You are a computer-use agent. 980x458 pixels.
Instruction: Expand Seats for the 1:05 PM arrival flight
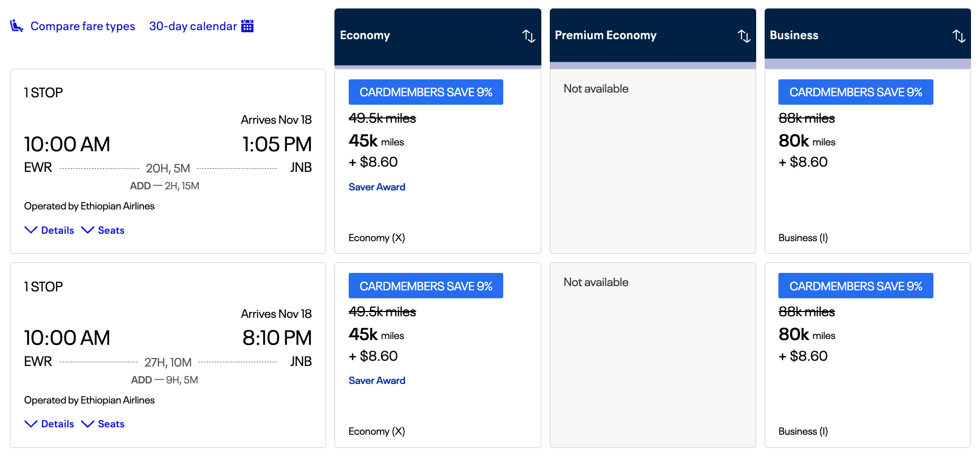[103, 230]
